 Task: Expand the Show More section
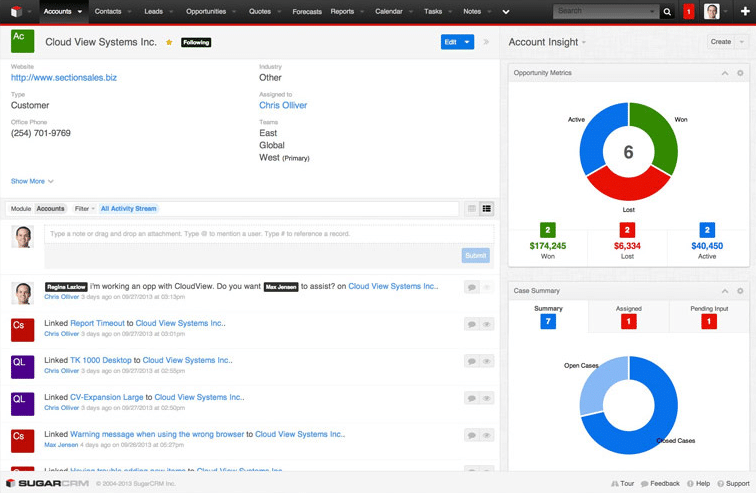(x=32, y=181)
